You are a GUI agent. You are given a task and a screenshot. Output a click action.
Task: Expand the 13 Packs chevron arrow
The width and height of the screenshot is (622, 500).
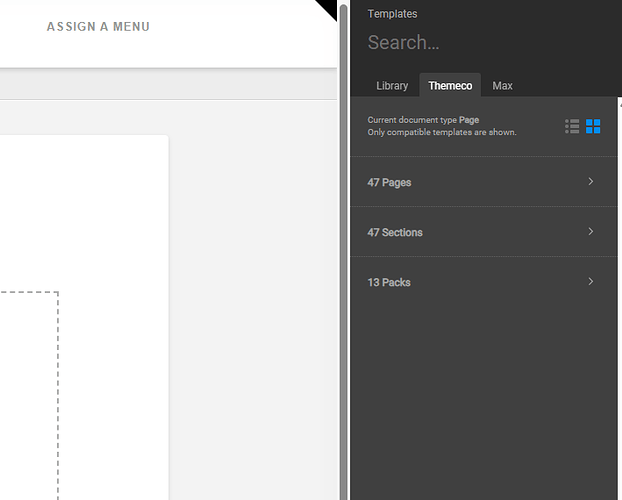pos(590,282)
